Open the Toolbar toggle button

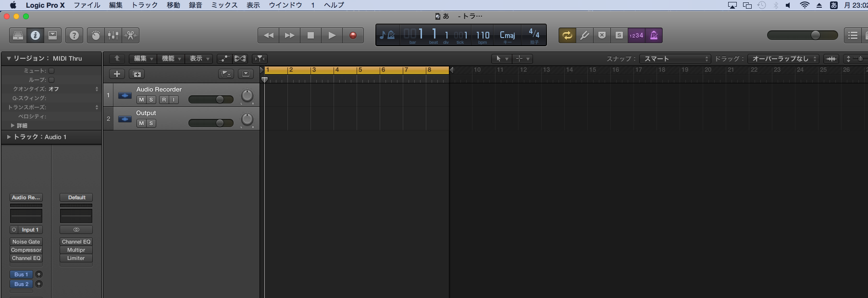coord(52,35)
